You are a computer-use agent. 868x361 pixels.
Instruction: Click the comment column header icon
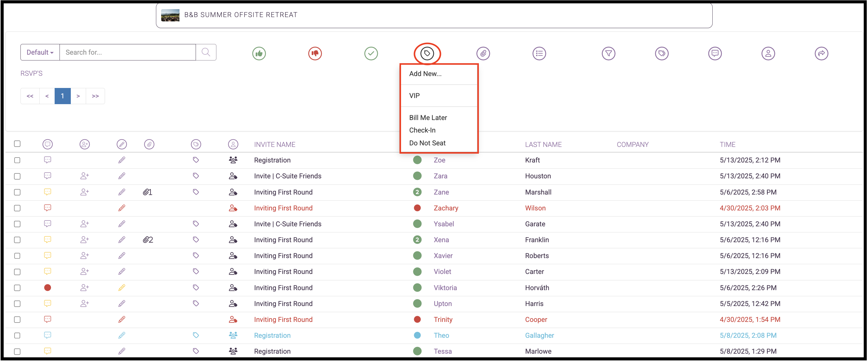pos(48,144)
